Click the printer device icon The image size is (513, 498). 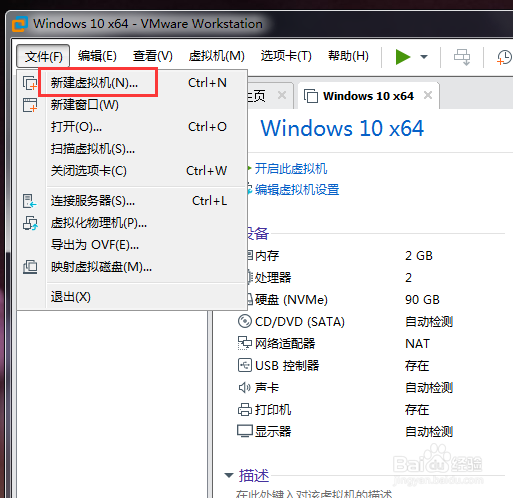click(x=245, y=409)
